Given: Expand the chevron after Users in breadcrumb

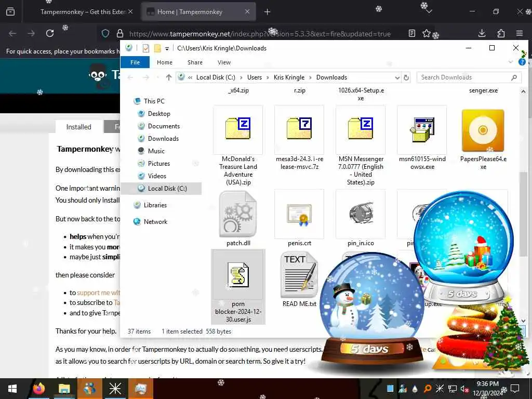Looking at the screenshot, I should coord(268,78).
